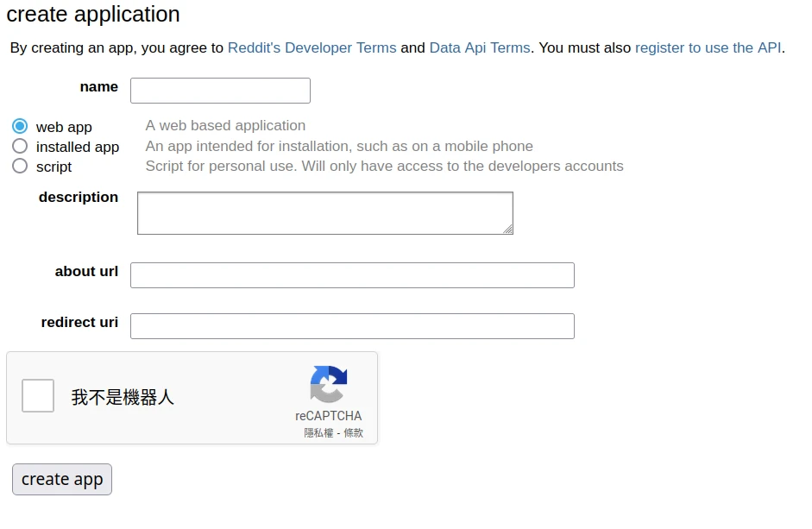Check the 我不是機器人 reCAPTCHA checkbox
This screenshot has width=812, height=529.
point(38,396)
